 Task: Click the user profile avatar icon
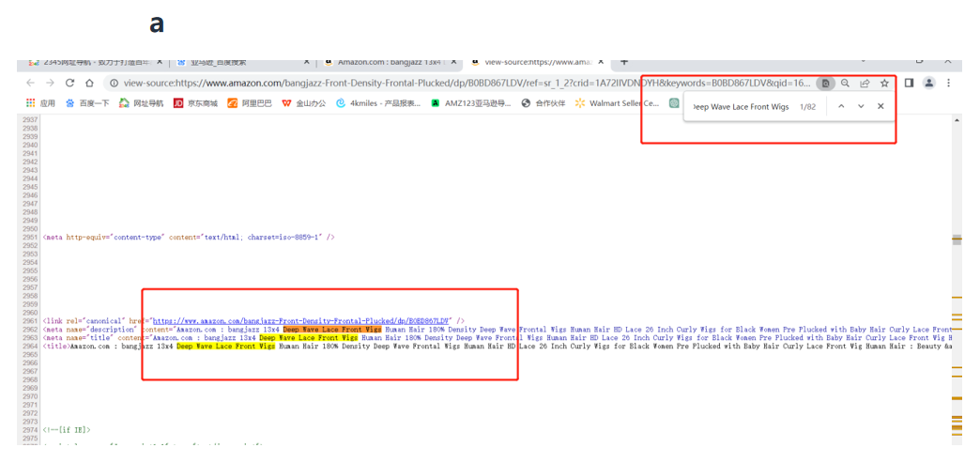(928, 83)
